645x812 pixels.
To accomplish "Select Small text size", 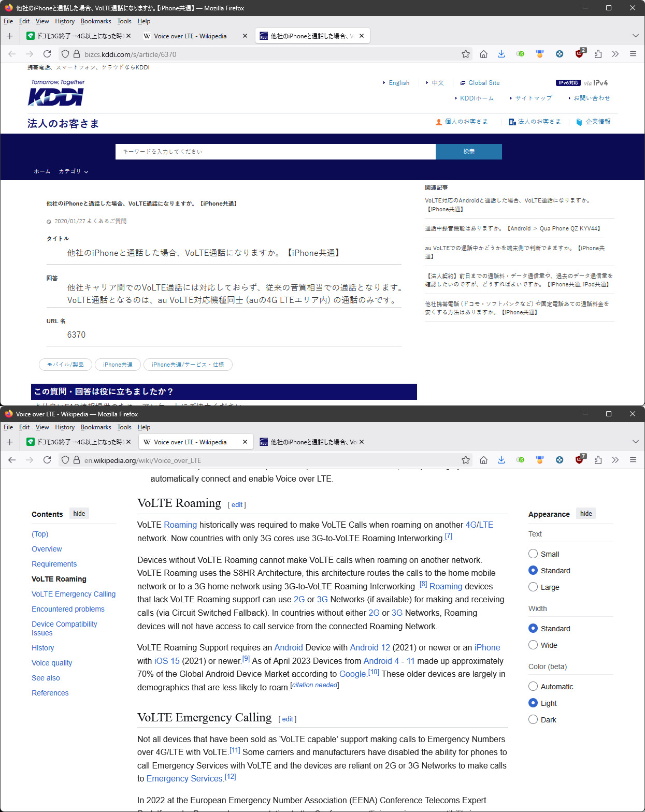I will (x=533, y=554).
